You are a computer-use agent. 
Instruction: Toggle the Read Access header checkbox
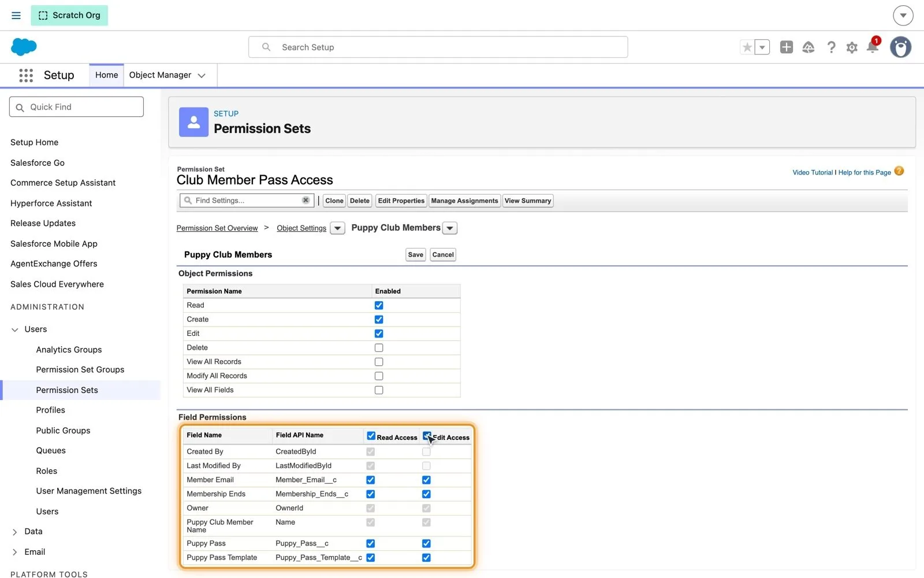point(371,436)
